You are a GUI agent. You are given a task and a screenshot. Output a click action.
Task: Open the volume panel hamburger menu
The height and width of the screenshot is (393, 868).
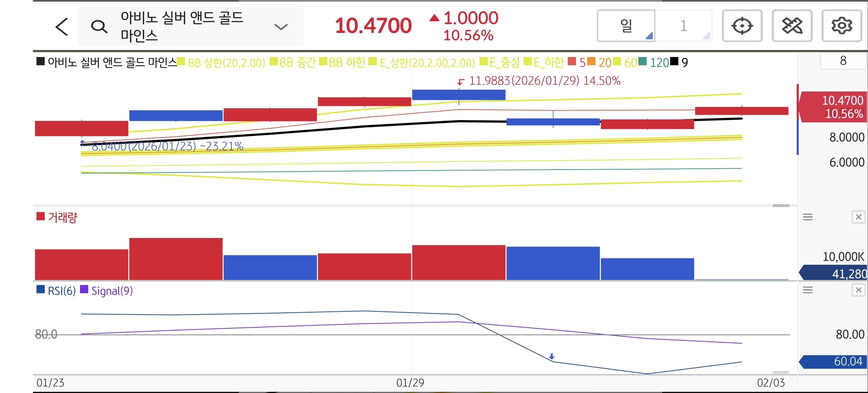807,217
